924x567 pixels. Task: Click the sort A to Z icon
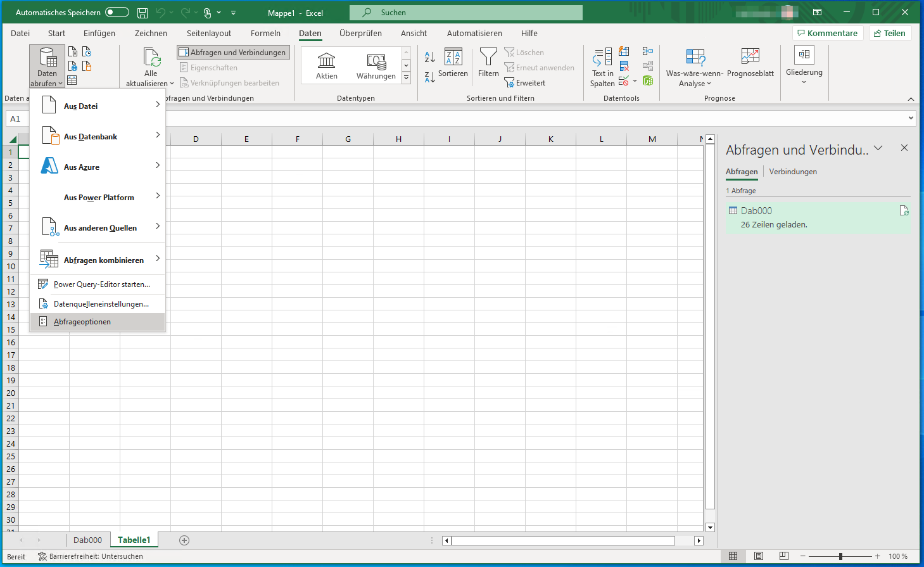point(429,58)
